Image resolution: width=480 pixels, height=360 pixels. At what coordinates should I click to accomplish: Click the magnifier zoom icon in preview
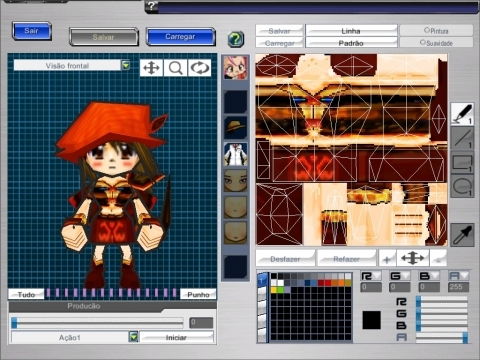tap(175, 68)
